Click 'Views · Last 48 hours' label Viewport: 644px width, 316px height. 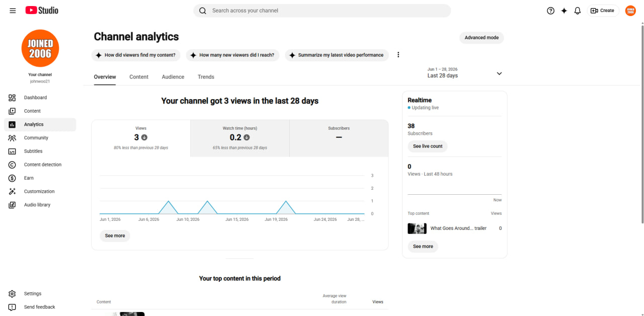pos(430,174)
